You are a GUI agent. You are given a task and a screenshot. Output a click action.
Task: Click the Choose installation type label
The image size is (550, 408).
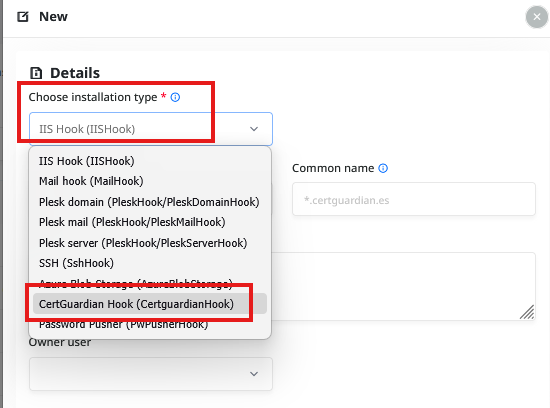point(93,97)
